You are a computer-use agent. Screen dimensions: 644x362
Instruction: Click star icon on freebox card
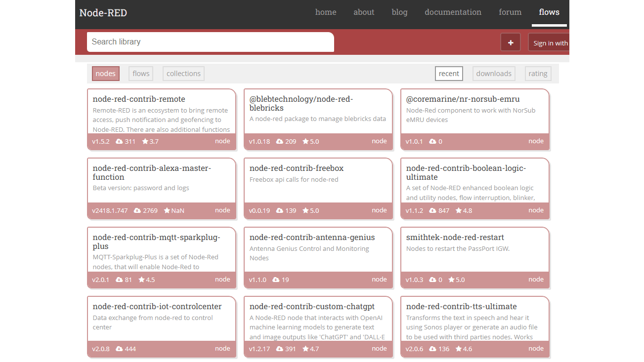[x=304, y=210]
